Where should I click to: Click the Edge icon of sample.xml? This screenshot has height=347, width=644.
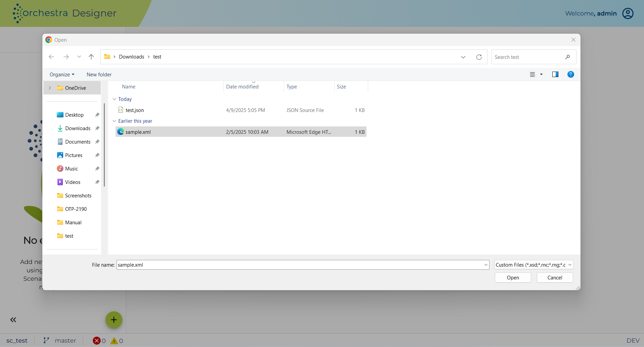coord(121,132)
